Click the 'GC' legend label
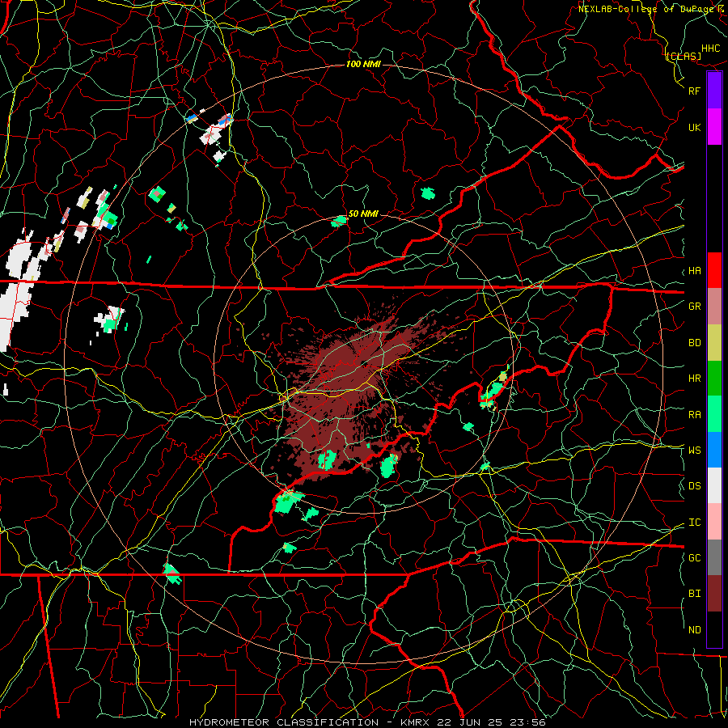The width and height of the screenshot is (728, 728). tap(694, 558)
